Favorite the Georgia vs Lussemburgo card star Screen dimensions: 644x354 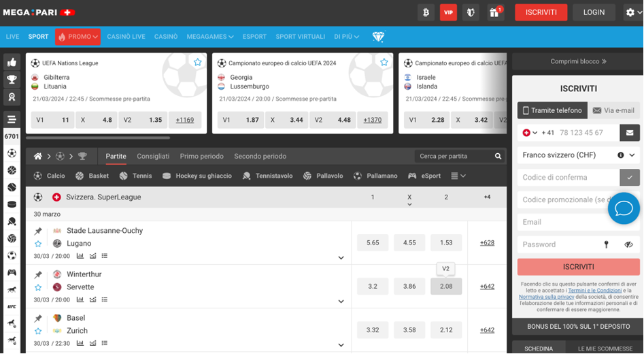[x=384, y=62]
